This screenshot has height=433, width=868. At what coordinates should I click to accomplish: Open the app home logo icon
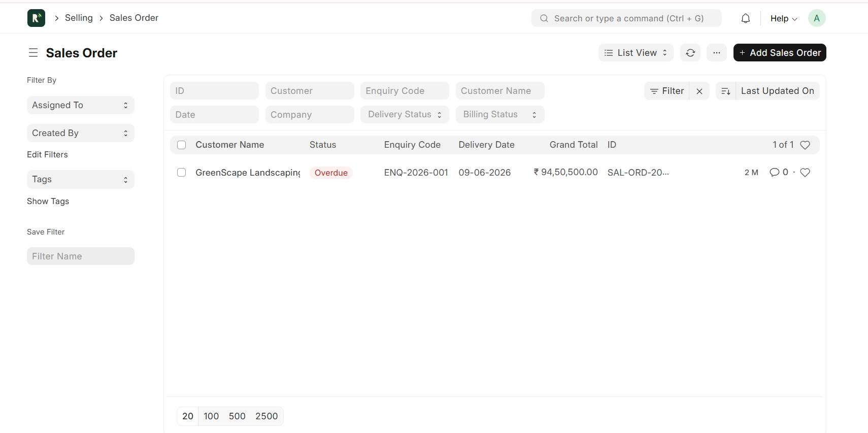tap(36, 18)
